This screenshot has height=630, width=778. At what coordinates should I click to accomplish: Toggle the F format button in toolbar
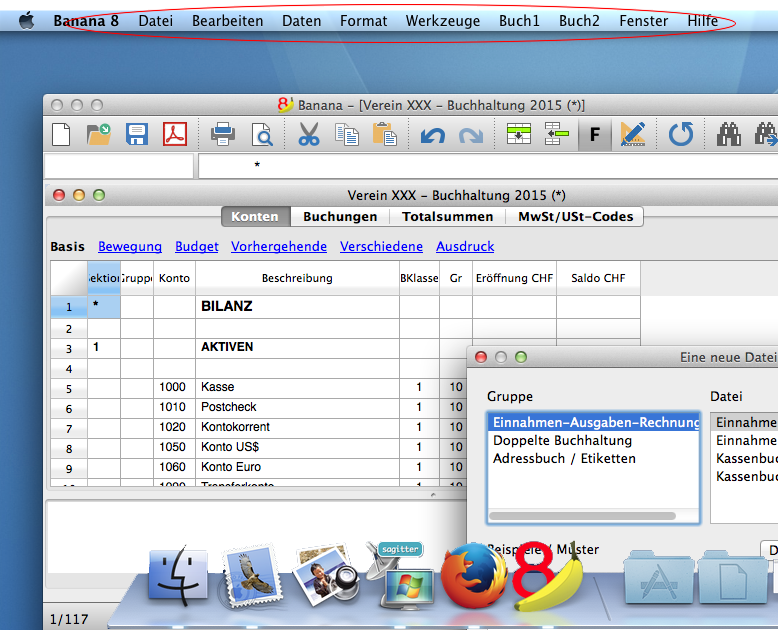pos(594,134)
